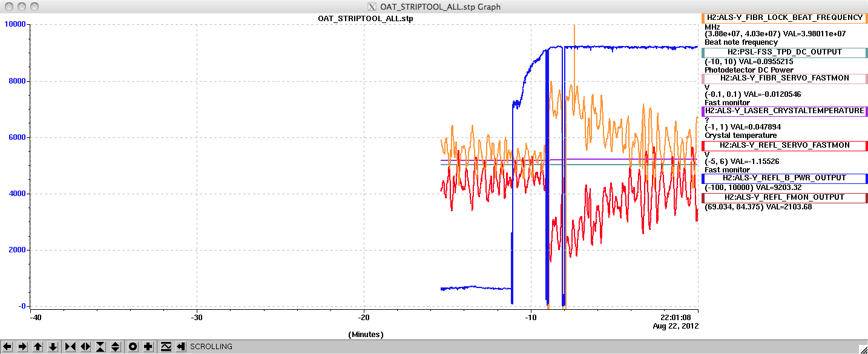Click the plus crosshair toolbar button

coord(148,347)
